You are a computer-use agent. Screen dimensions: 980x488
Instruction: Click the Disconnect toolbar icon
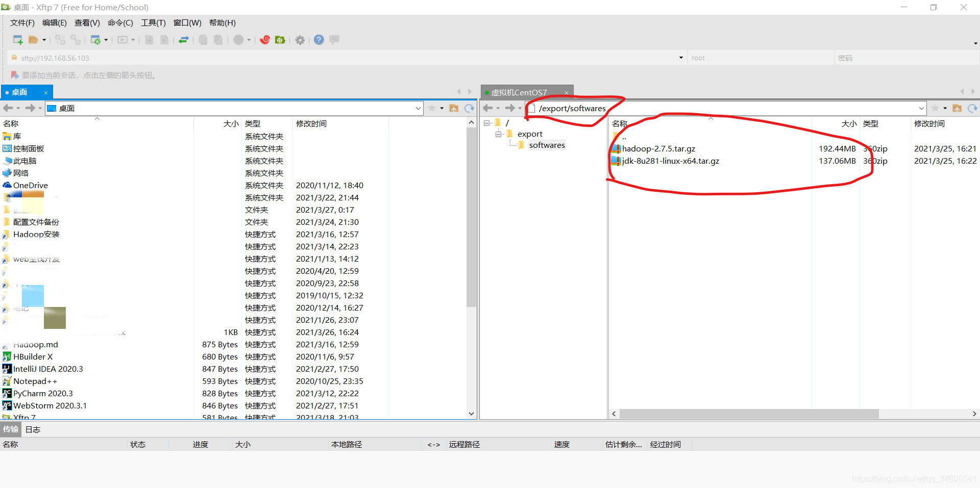click(x=60, y=40)
